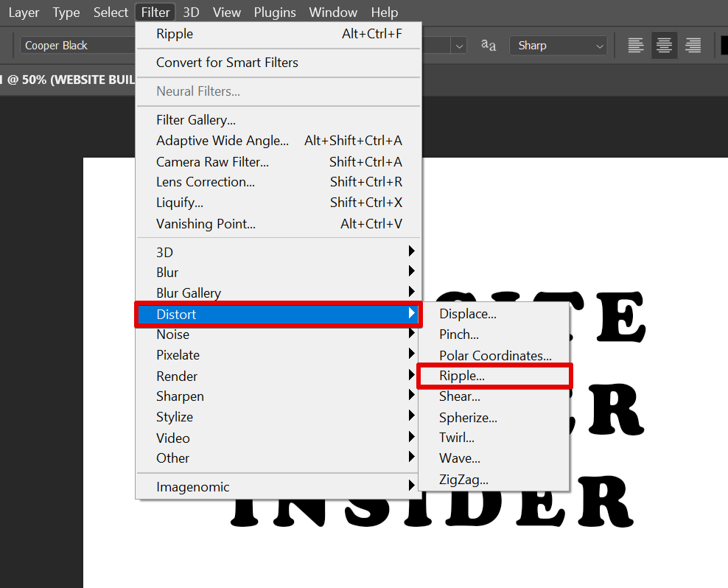Click the right align text icon
The image size is (728, 588).
tap(693, 46)
